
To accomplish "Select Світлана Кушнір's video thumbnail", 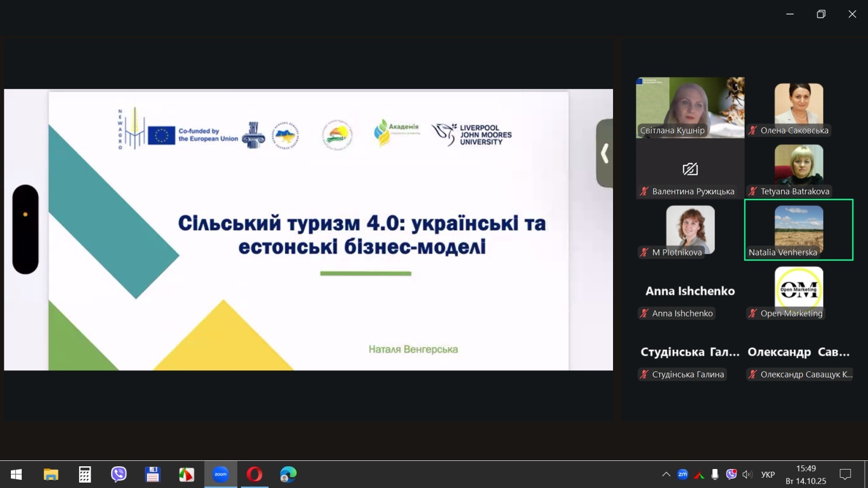I will click(x=690, y=107).
